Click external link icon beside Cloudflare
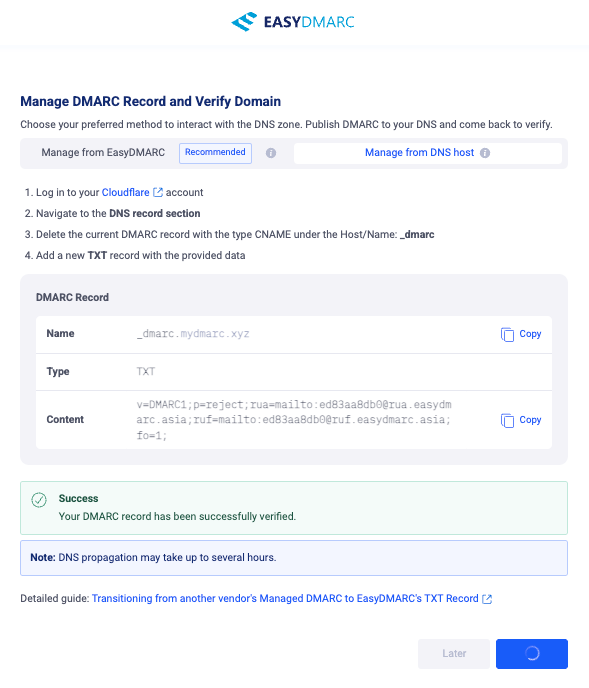 [x=158, y=192]
